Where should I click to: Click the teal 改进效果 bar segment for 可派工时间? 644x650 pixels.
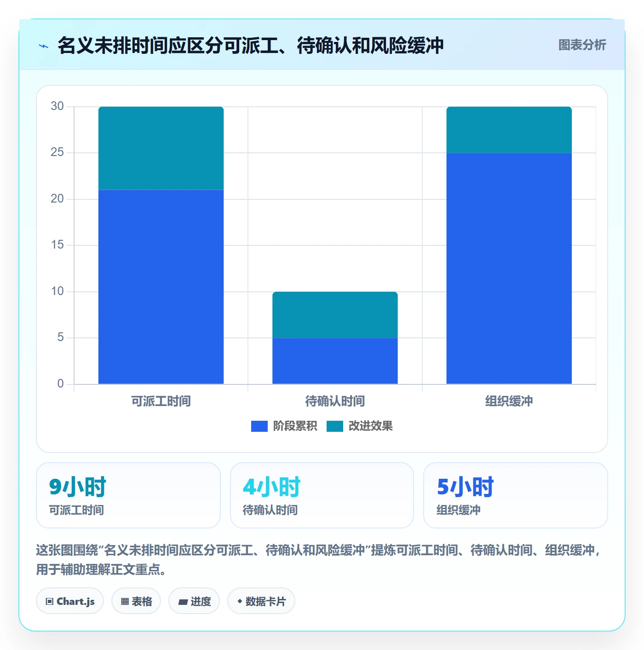pyautogui.click(x=161, y=148)
